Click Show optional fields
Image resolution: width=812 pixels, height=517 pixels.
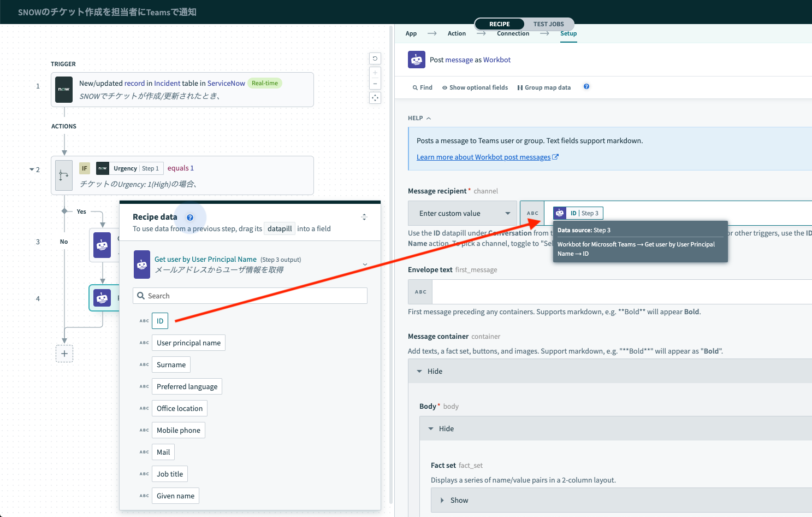[475, 87]
